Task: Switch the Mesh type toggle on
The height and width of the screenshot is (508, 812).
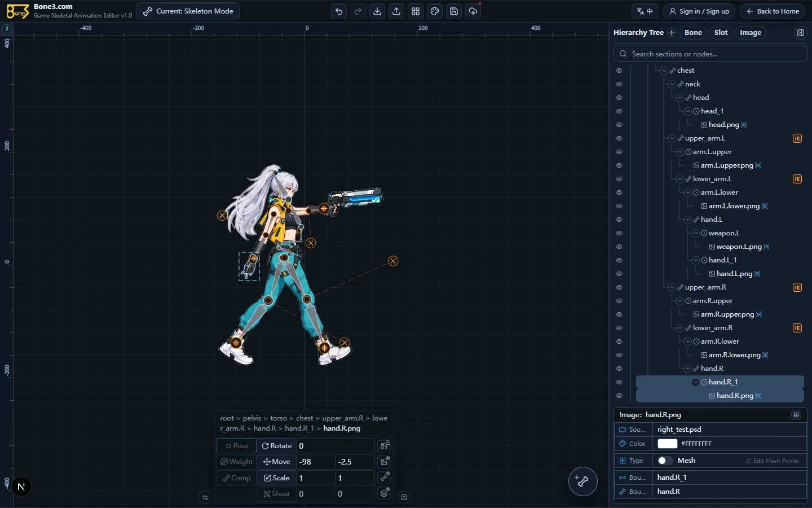Action: [x=665, y=461]
